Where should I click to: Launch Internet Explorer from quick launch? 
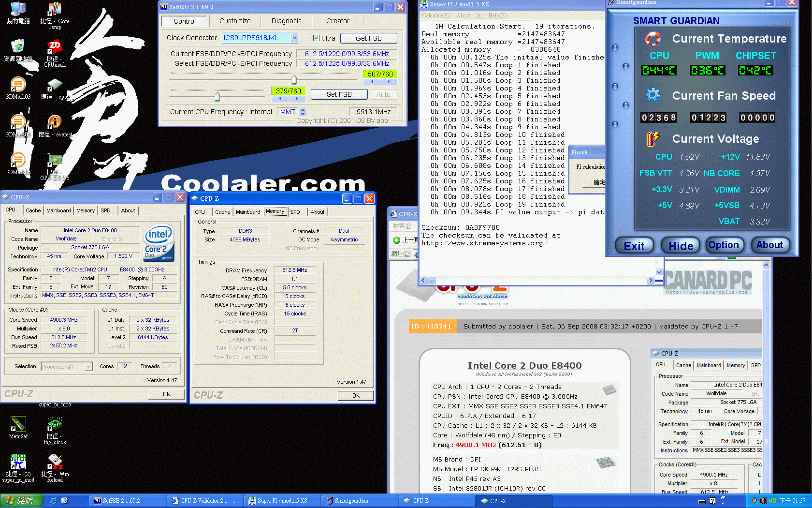coord(54,501)
